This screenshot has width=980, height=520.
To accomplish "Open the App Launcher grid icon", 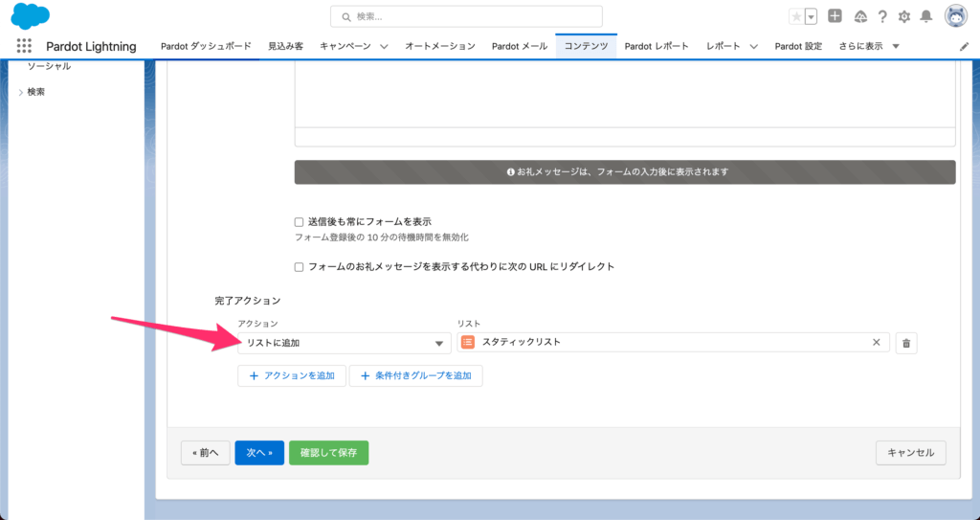I will 24,46.
